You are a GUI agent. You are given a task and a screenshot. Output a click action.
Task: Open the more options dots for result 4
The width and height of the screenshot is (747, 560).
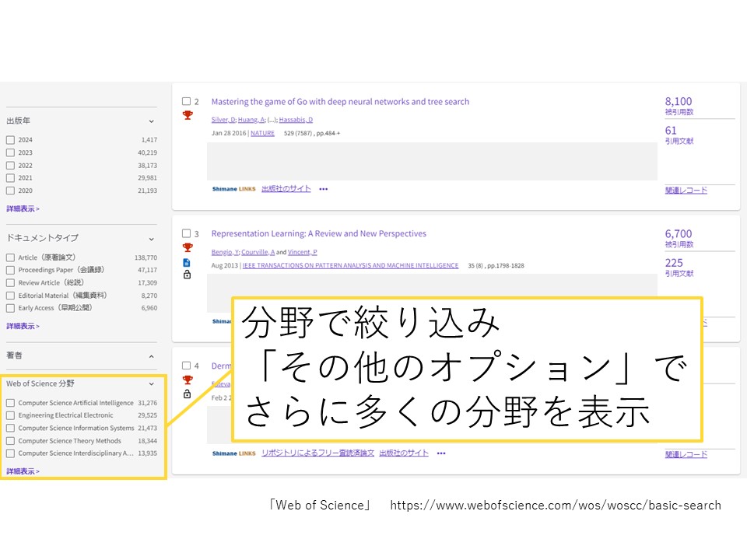click(441, 453)
